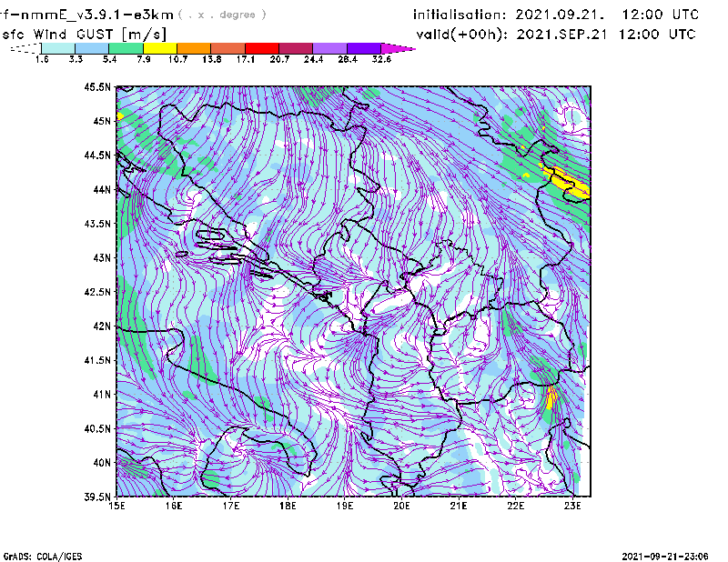Click the legend value "7.9"
The height and width of the screenshot is (562, 728).
tap(144, 59)
